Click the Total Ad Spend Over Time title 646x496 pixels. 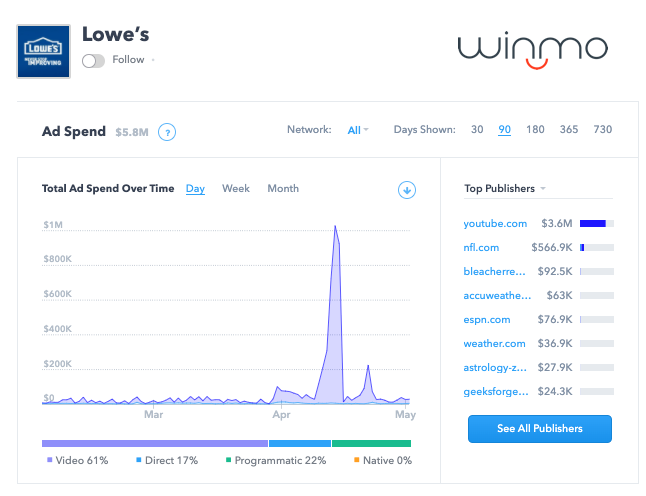(x=108, y=188)
